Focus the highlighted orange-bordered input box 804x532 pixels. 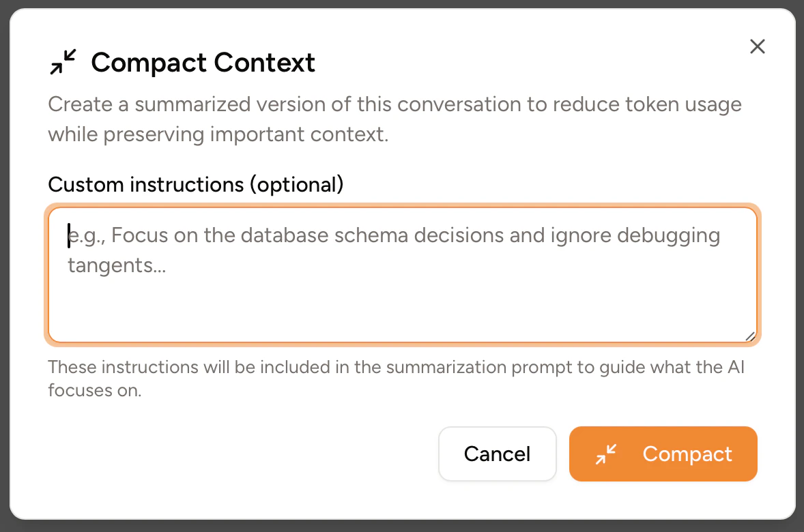(x=403, y=273)
